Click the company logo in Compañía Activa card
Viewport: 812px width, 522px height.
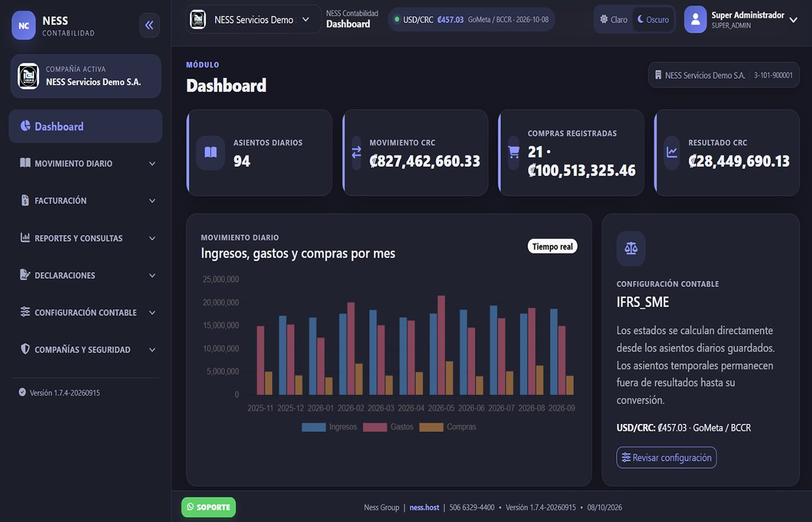point(28,76)
